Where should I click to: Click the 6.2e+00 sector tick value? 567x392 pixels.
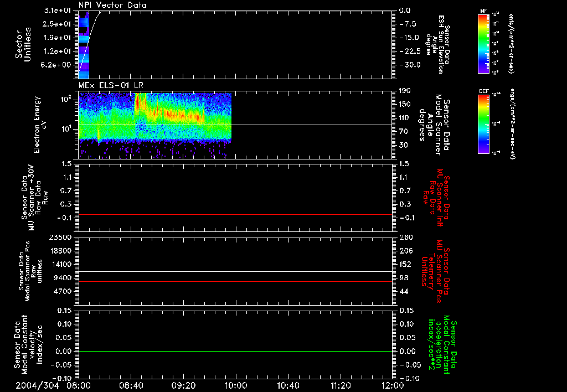57,65
